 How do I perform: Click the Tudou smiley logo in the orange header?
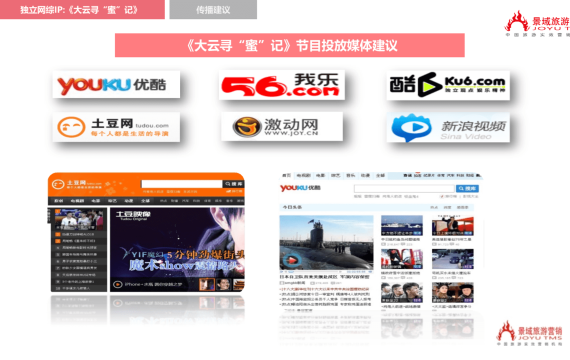(58, 184)
